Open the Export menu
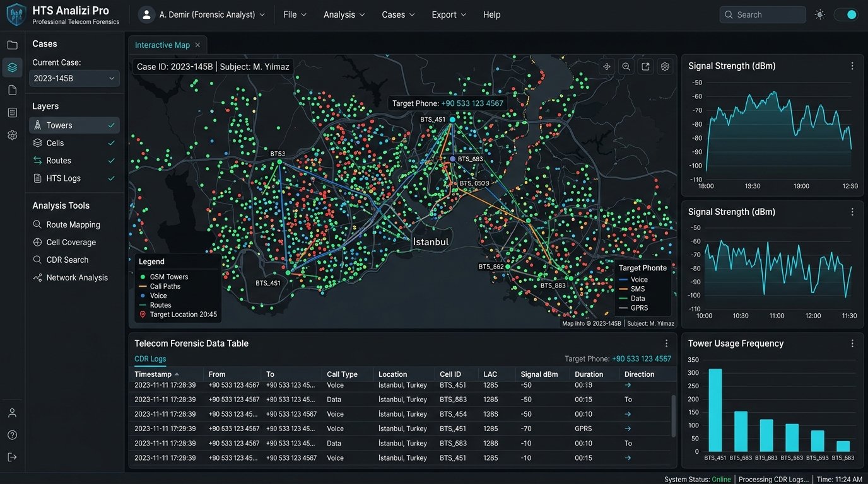Viewport: 868px width, 484px height. 449,14
